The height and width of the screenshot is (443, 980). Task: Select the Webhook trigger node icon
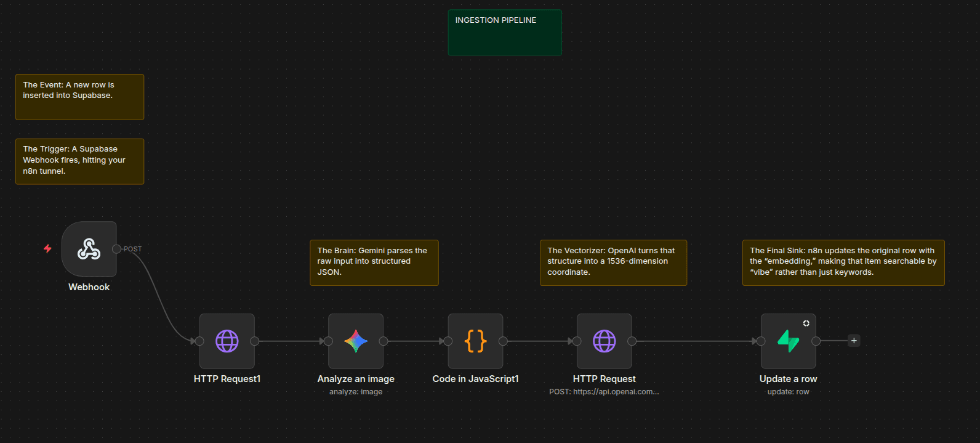click(89, 249)
